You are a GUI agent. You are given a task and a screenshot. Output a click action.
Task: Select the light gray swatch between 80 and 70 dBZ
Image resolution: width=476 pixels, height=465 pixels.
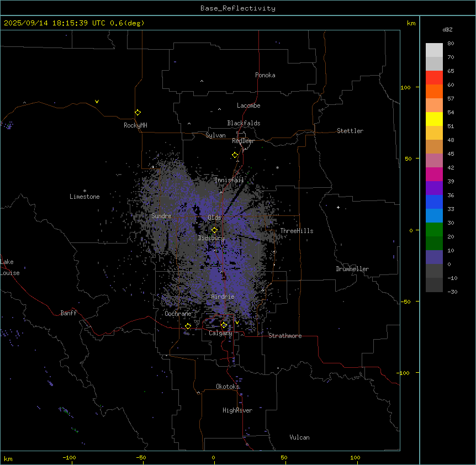[434, 50]
